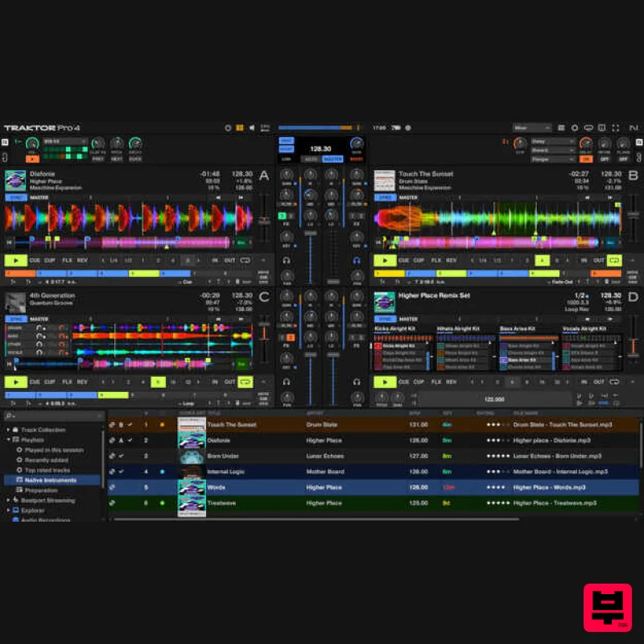The image size is (644, 644).
Task: Click the Ozone Maximizer N icon
Action: (x=635, y=127)
